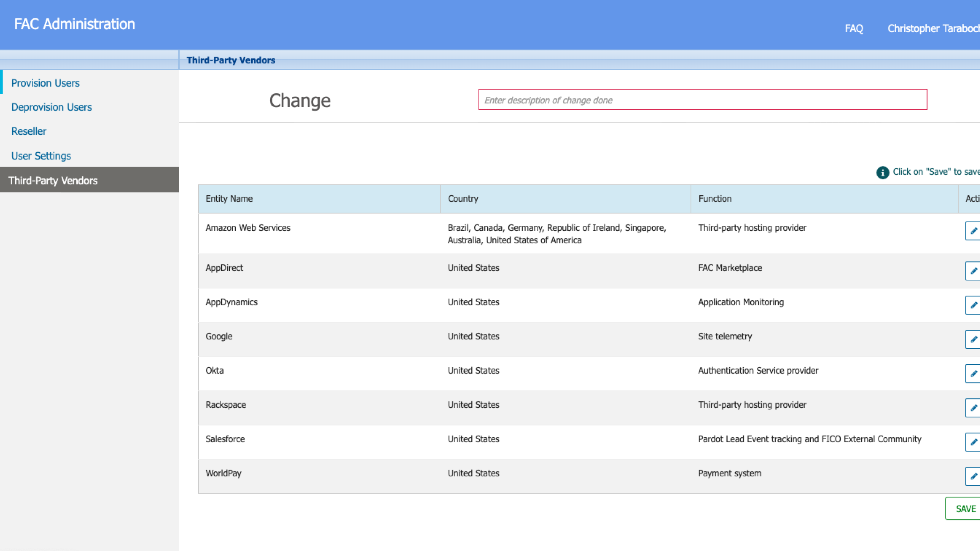Edit the Rackspace vendor
Image resolution: width=980 pixels, height=551 pixels.
(973, 408)
